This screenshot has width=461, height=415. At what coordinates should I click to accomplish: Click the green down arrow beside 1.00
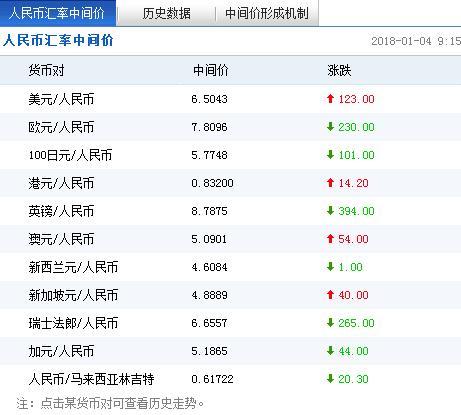pos(330,267)
